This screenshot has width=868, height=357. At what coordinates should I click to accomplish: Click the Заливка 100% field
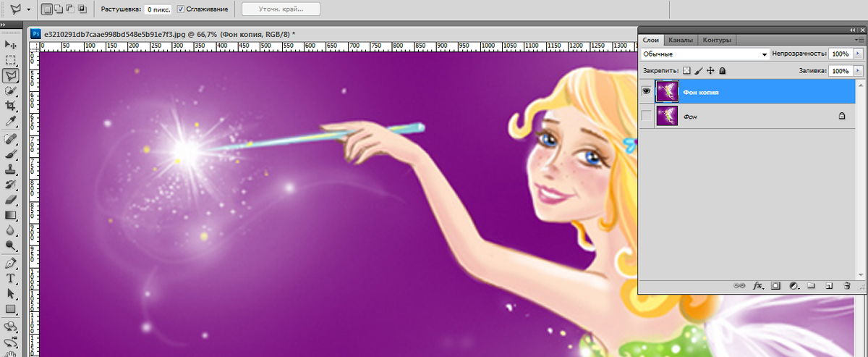pos(840,72)
